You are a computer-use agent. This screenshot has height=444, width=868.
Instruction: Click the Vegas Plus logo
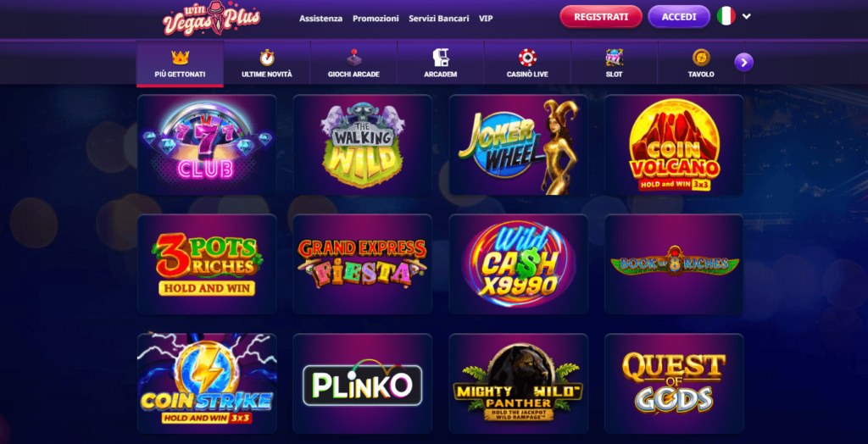pyautogui.click(x=211, y=19)
